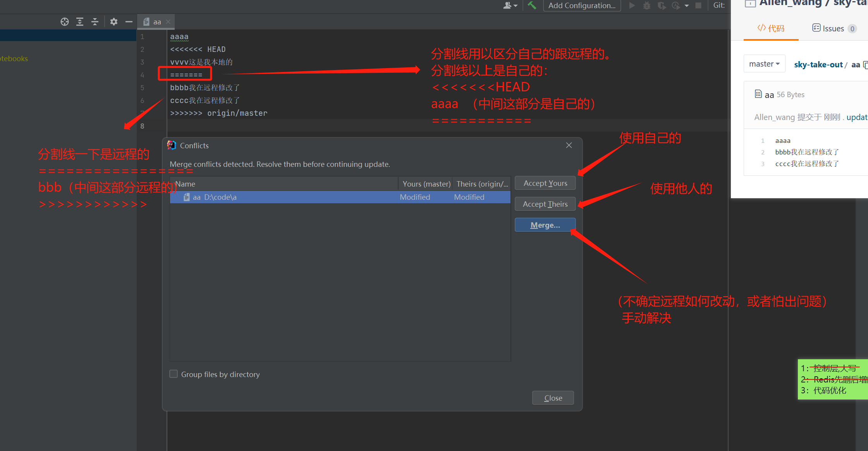Hide the project panel with minus icon
868x451 pixels.
click(x=129, y=22)
